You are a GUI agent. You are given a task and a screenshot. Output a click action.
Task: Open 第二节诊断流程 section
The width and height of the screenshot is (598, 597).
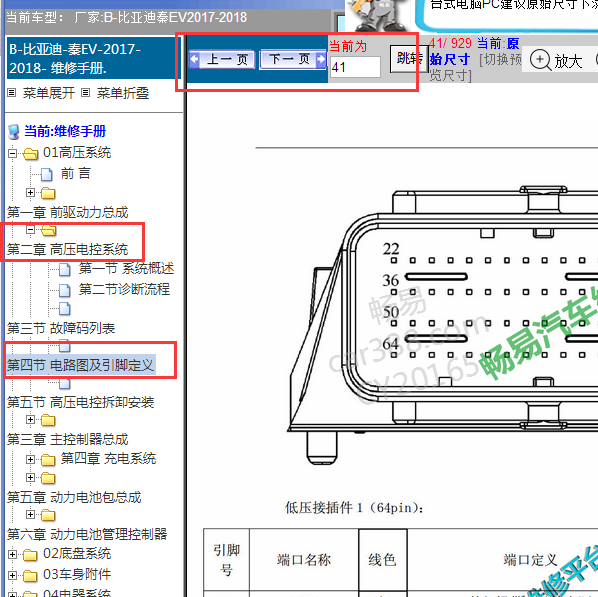(124, 289)
